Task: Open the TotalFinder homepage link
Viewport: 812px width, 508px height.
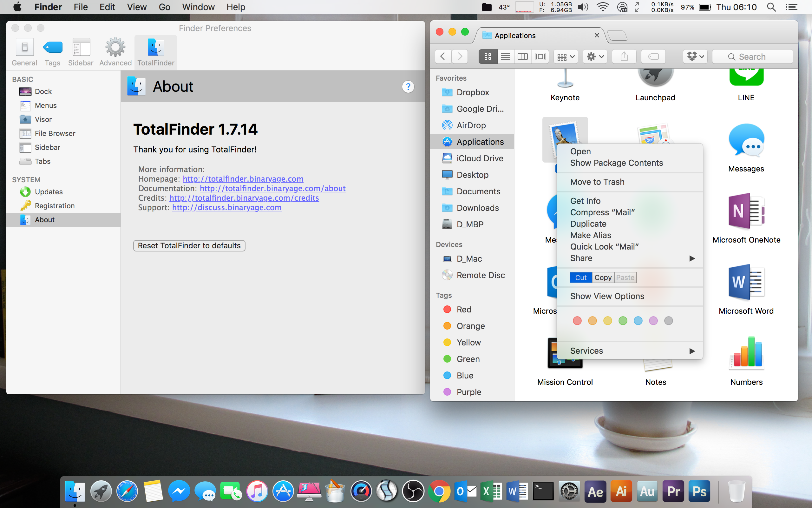Action: click(243, 179)
